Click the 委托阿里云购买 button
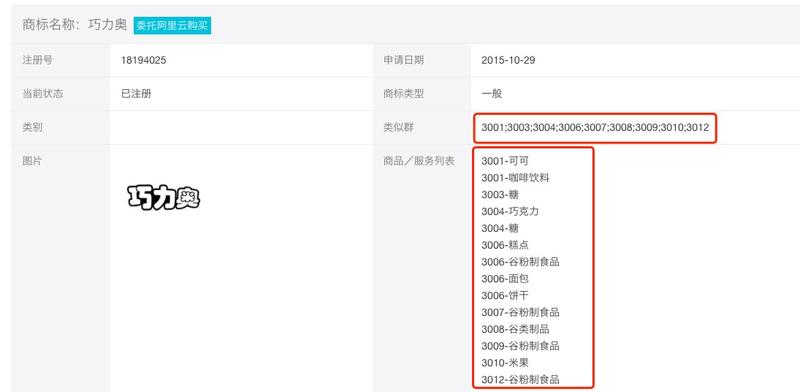This screenshot has height=392, width=800. coord(172,26)
